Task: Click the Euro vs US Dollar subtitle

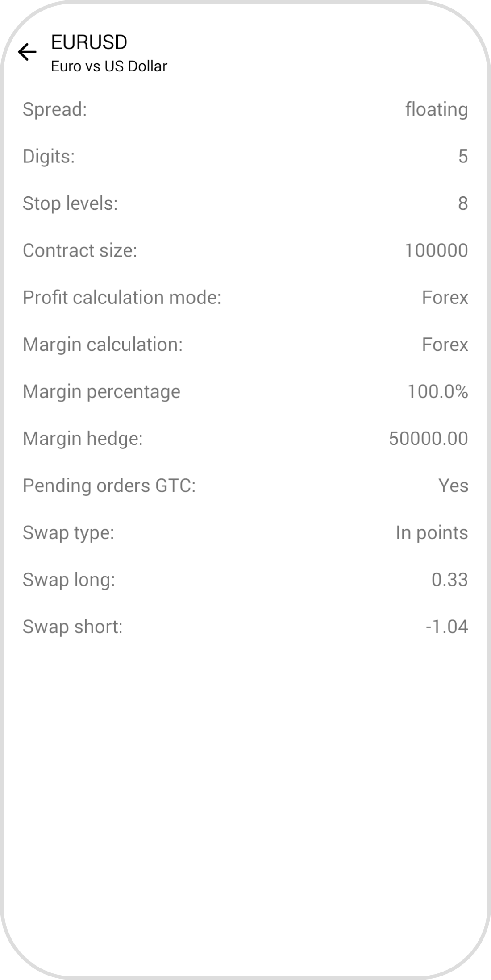Action: click(109, 66)
